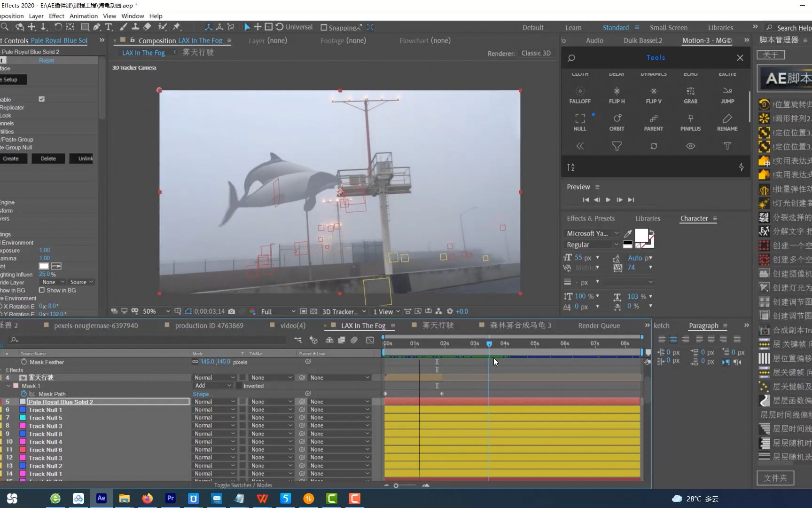Open blending mode dropdown for Track Null 5

(214, 418)
